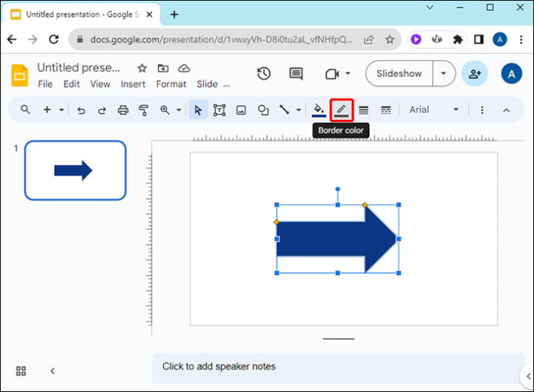The height and width of the screenshot is (392, 534).
Task: Open a new browser tab
Action: 174,14
